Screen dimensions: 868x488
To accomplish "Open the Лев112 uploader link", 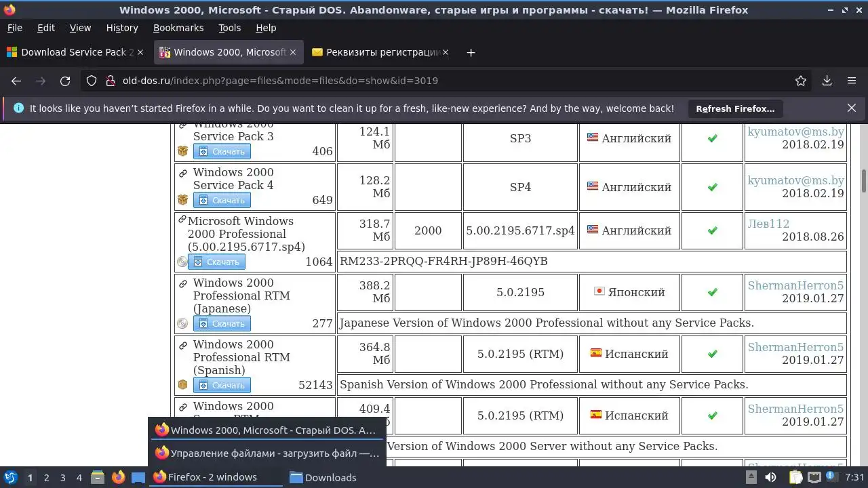I will (768, 224).
